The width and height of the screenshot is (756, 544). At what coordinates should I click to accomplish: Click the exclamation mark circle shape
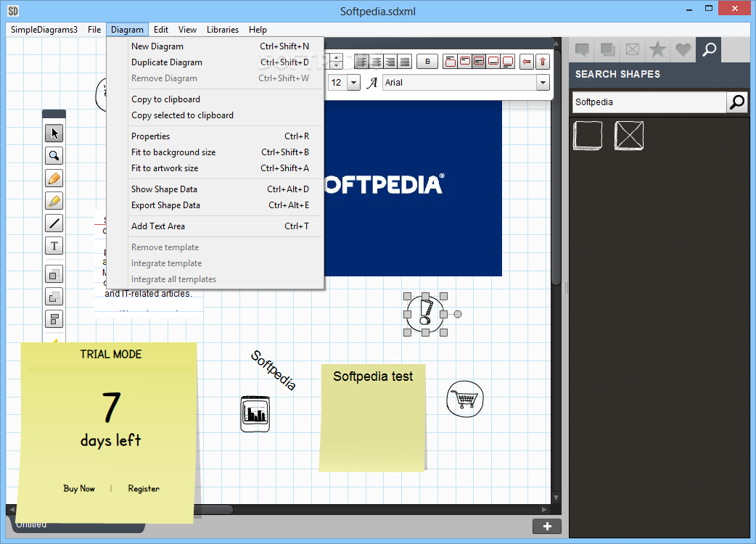425,314
